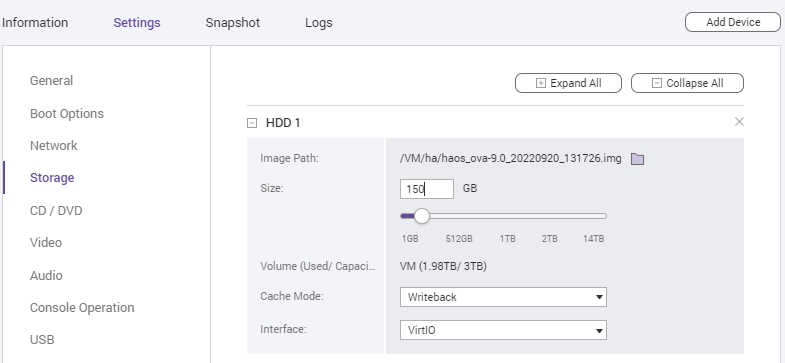Screen dimensions: 785x363
Task: Click the Add Device button
Action: [733, 22]
